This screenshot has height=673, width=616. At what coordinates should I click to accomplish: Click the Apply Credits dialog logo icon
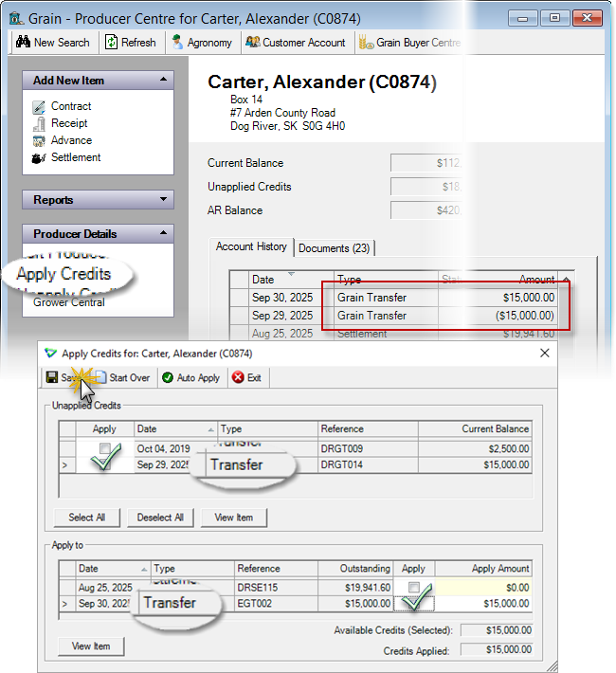click(50, 354)
